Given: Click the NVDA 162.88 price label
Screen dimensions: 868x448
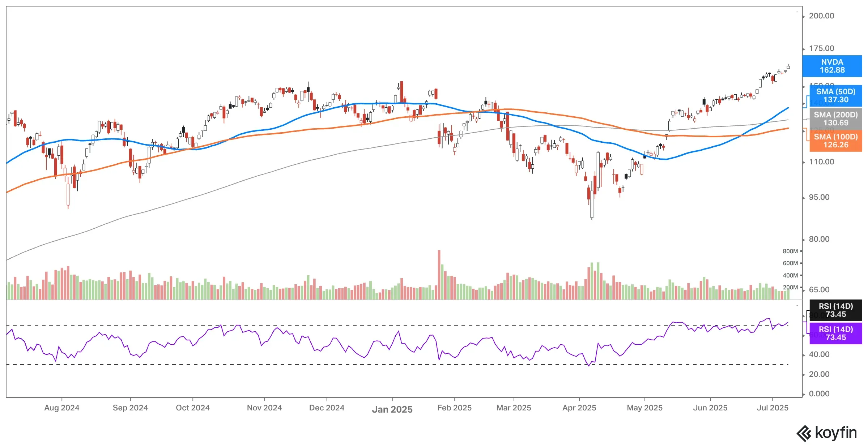Looking at the screenshot, I should [832, 66].
